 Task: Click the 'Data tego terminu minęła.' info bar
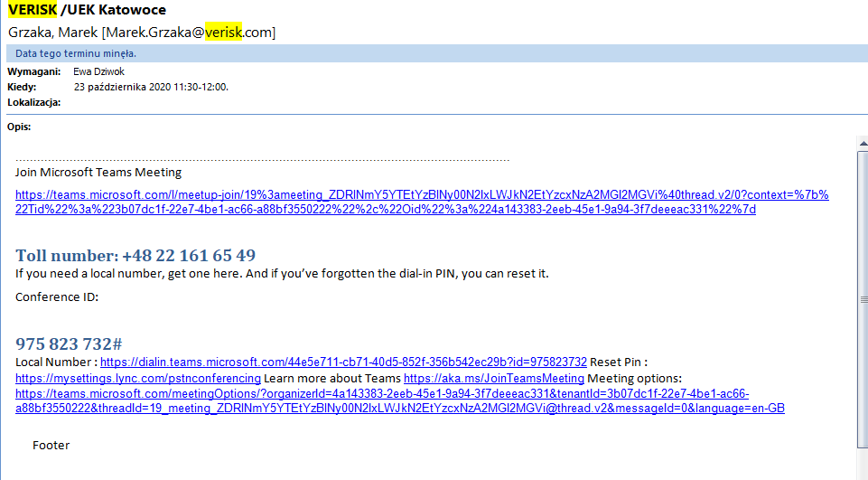(437, 53)
